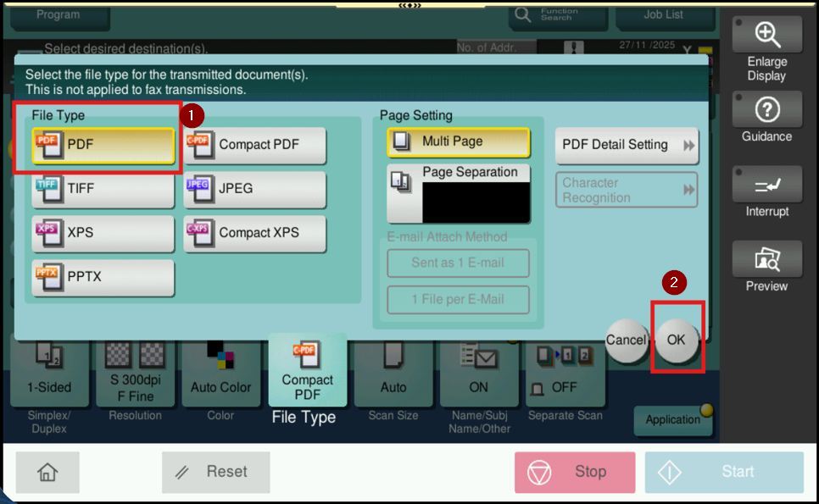Open the Application settings menu
819x504 pixels.
[x=673, y=420]
